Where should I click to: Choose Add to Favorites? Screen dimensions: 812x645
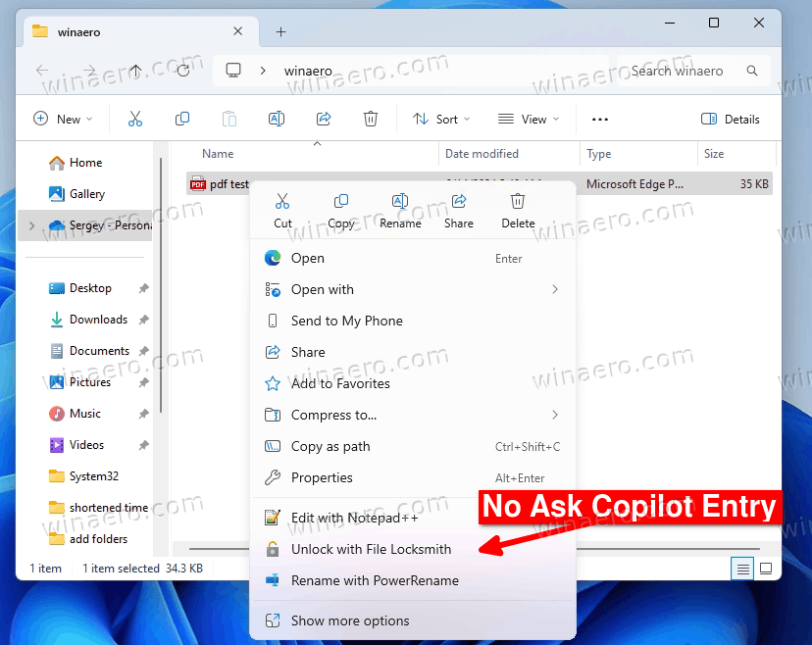pos(413,383)
